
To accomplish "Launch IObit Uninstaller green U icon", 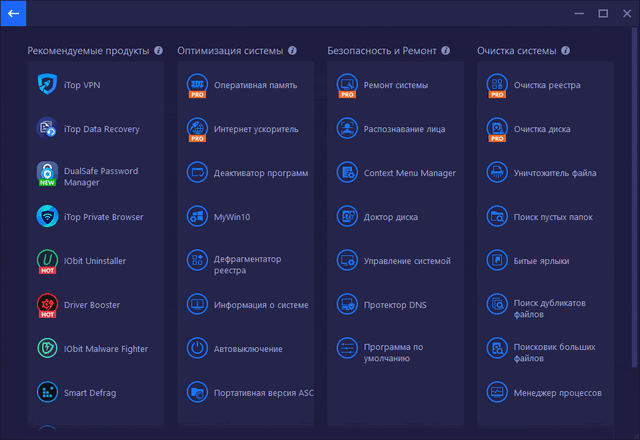I will click(47, 261).
